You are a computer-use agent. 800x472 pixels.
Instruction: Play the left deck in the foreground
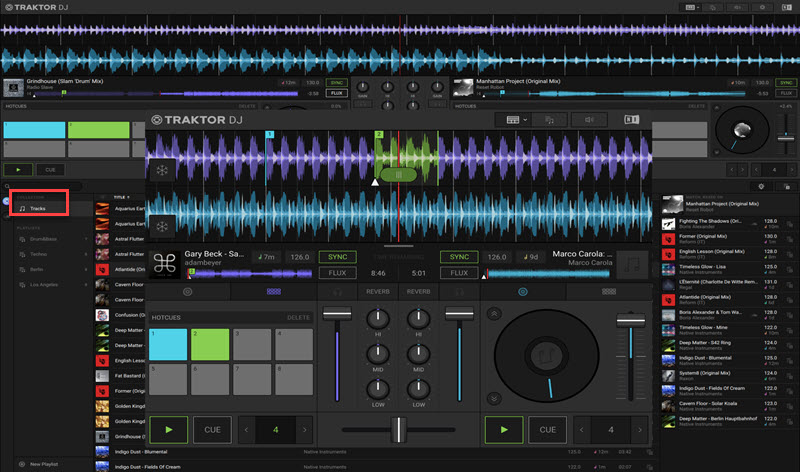pyautogui.click(x=168, y=430)
